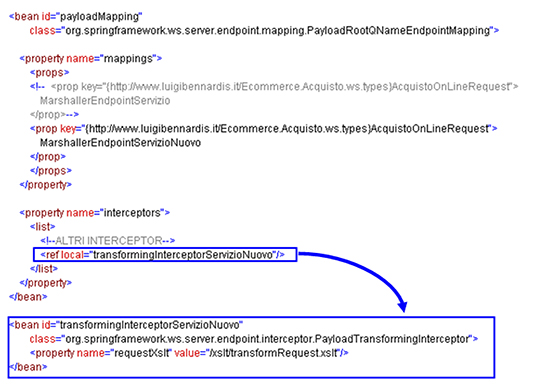The width and height of the screenshot is (540, 384).
Task: Select the PayloadTransformingInterceptor class attribute text
Action: (x=254, y=339)
